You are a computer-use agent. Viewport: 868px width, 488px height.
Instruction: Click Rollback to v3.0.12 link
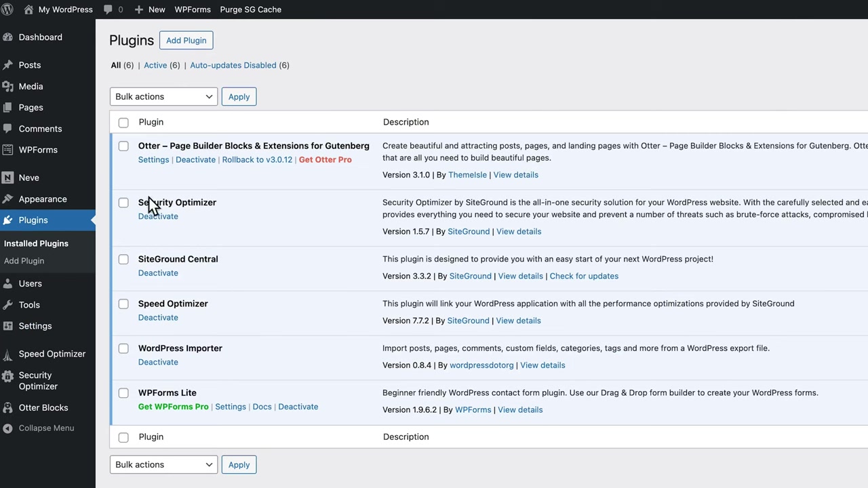257,159
